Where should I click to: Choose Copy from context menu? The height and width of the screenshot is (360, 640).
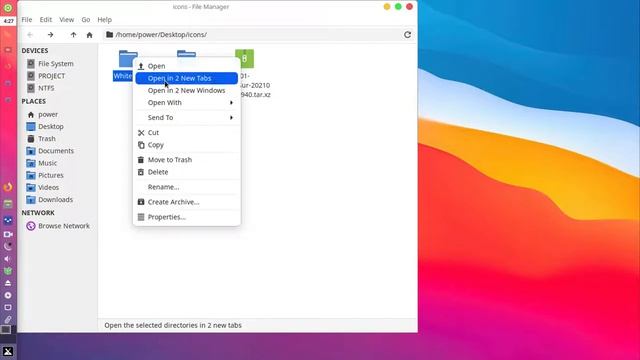tap(187, 145)
